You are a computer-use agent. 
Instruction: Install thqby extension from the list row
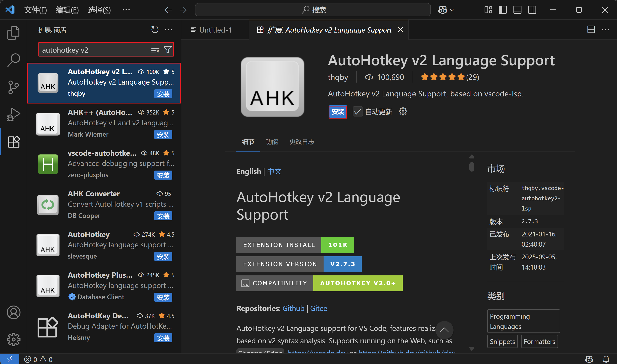(163, 94)
